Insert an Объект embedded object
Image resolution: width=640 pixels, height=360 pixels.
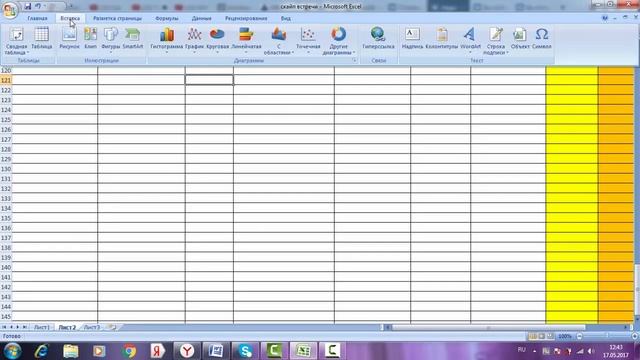point(520,39)
